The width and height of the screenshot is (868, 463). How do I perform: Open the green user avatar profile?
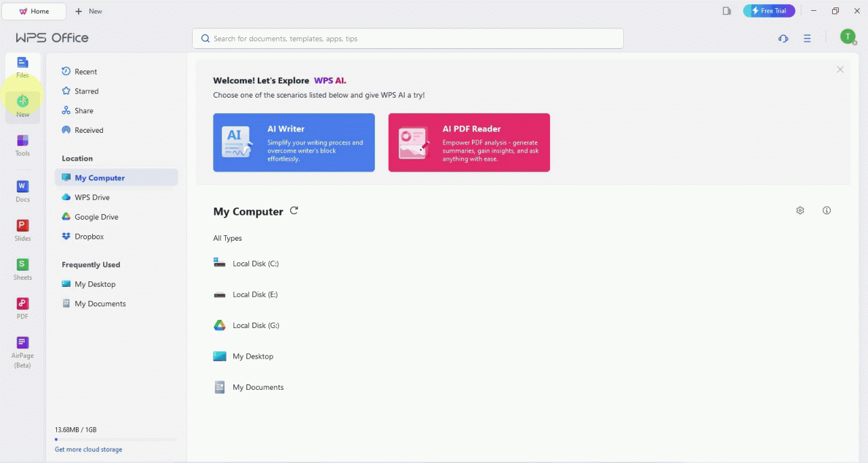tap(848, 37)
